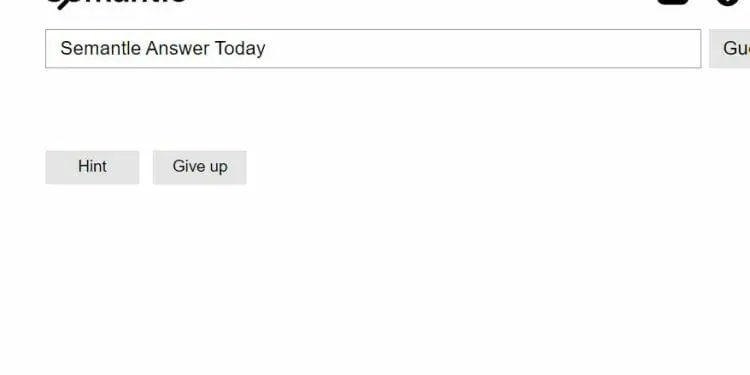750x375 pixels.
Task: Click the word 'Semantle' inside the input
Action: tap(100, 49)
